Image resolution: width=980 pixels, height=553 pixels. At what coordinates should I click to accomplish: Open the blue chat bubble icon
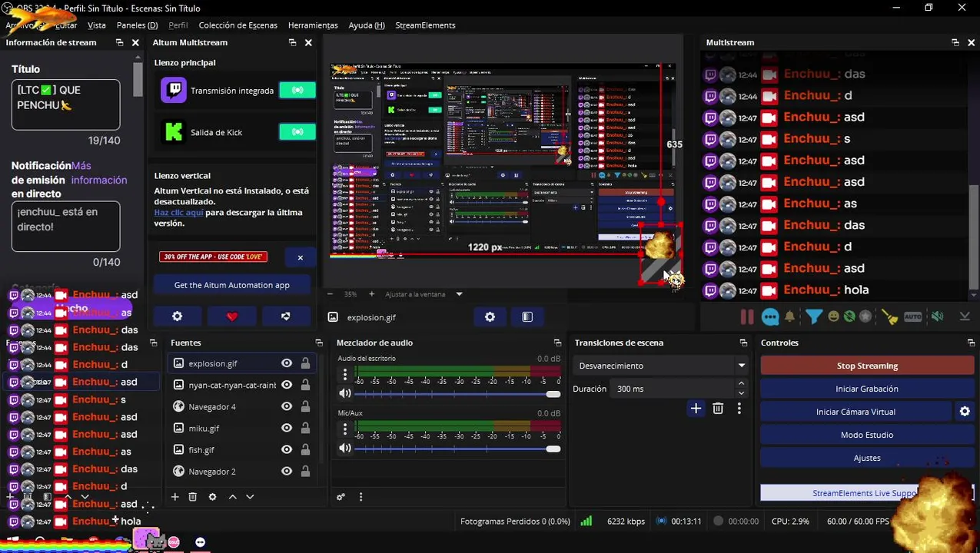coord(770,316)
